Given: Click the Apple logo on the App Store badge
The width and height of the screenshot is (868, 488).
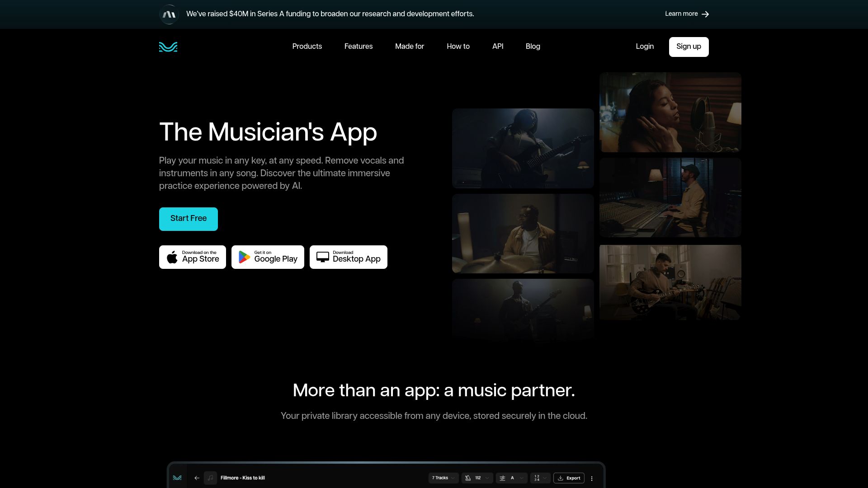Looking at the screenshot, I should 172,257.
